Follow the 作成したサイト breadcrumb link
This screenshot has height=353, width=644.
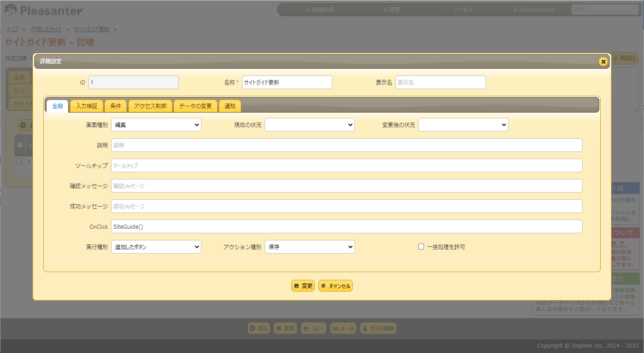tap(47, 29)
